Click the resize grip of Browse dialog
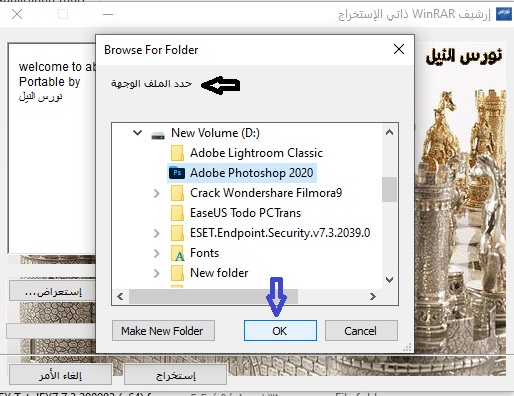The width and height of the screenshot is (514, 396). 407,348
